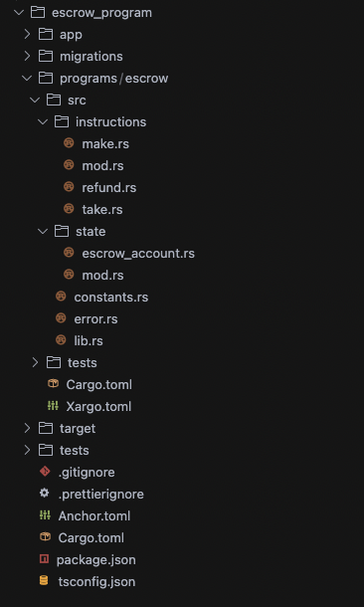Click the git icon beside .gitignore

pos(45,472)
